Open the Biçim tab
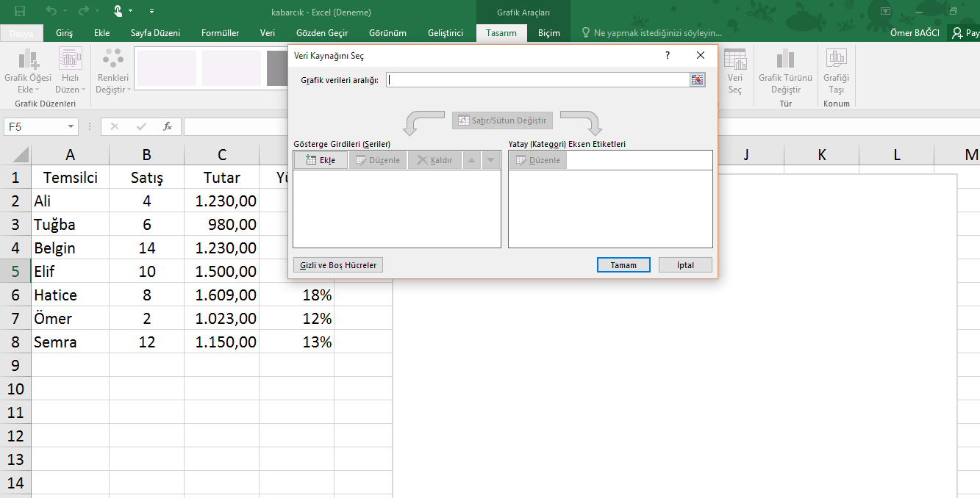The image size is (980, 498). [x=548, y=33]
